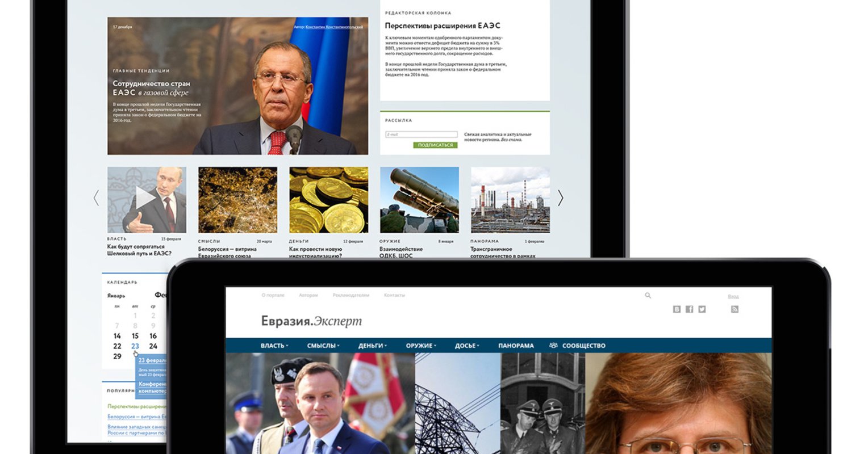Click the ПАНОРАМА category label under refinery card
The width and height of the screenshot is (868, 454).
pyautogui.click(x=483, y=241)
